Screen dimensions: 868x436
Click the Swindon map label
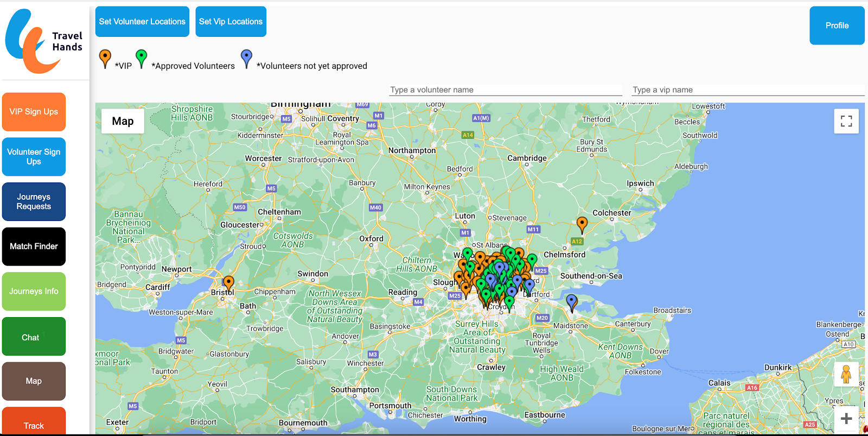(x=312, y=274)
